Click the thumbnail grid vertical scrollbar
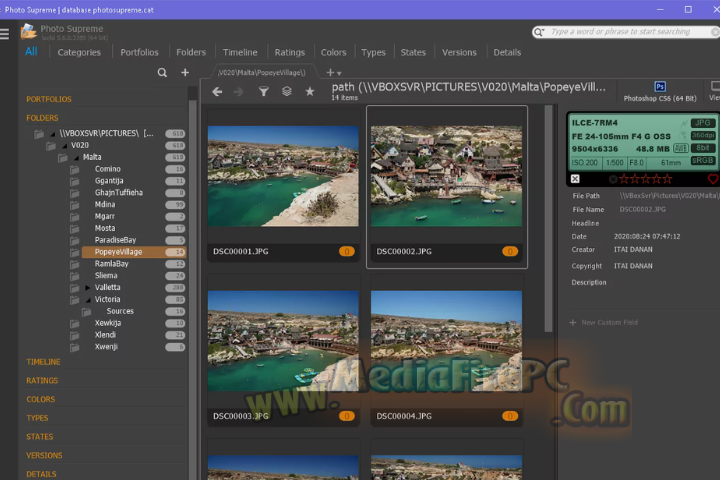This screenshot has height=480, width=720. (548, 218)
